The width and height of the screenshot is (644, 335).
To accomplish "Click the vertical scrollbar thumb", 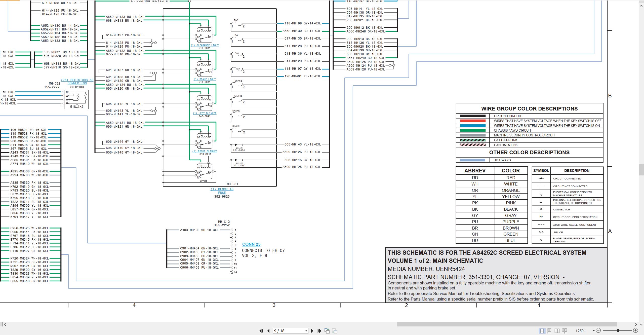I will [641, 170].
